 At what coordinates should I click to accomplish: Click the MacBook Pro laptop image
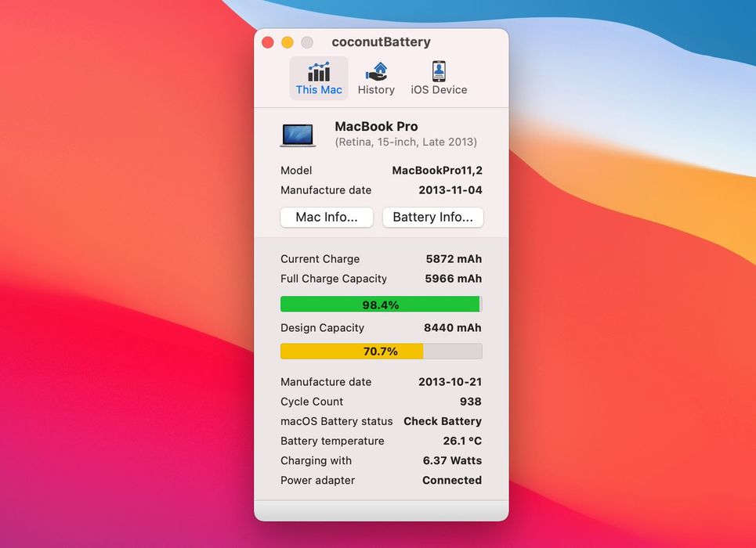click(x=298, y=135)
